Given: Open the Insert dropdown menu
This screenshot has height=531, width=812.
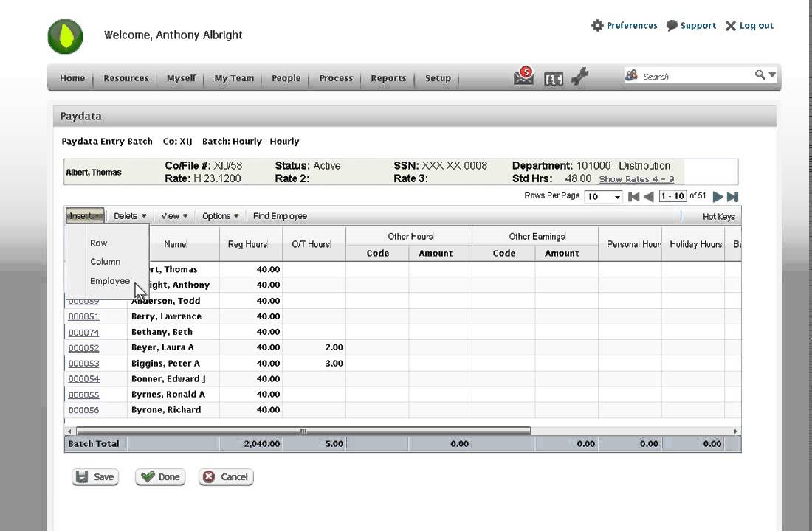Looking at the screenshot, I should tap(85, 216).
